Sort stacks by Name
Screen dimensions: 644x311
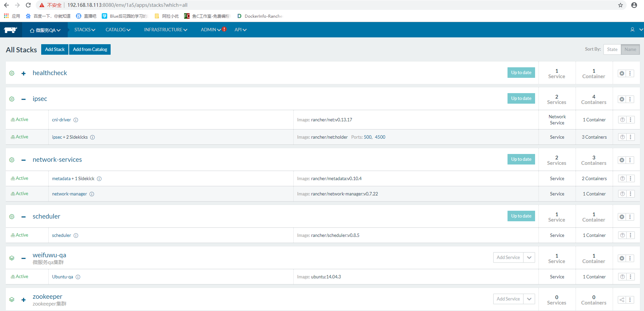630,49
